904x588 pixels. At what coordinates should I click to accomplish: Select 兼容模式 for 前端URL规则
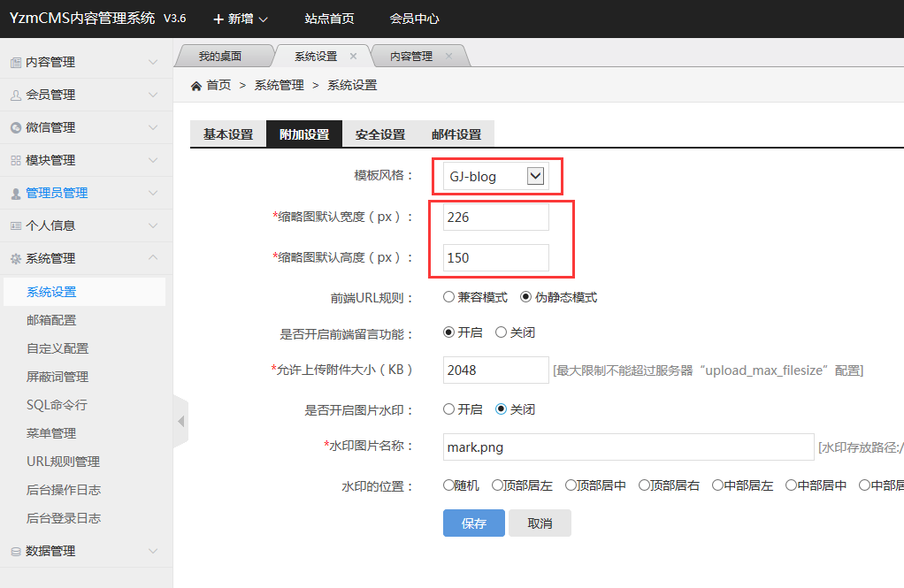coord(449,297)
